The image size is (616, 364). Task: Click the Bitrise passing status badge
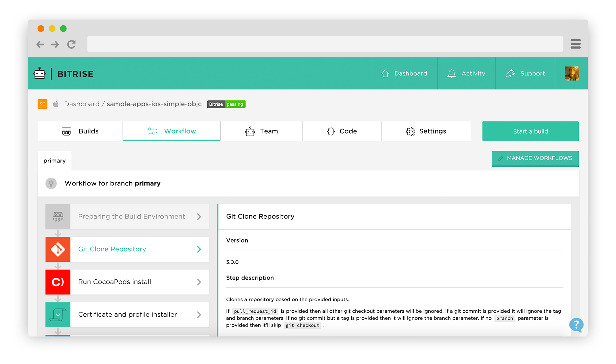[x=226, y=104]
